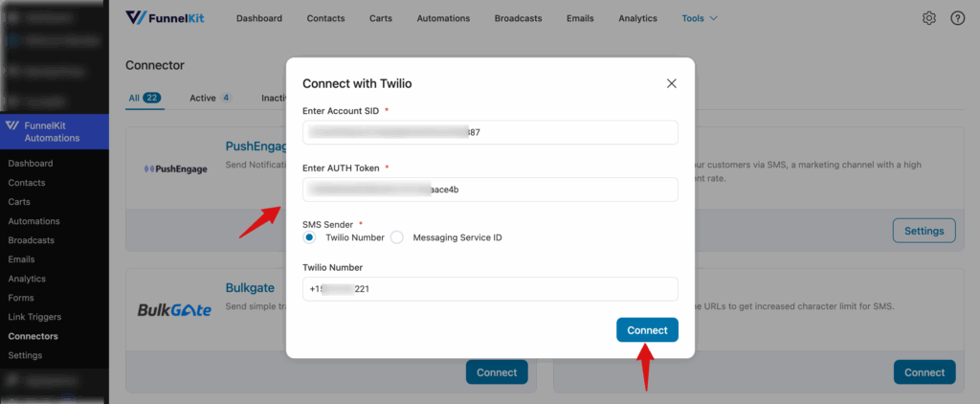Open Broadcasts in left sidebar
The image size is (980, 404).
pyautogui.click(x=32, y=240)
